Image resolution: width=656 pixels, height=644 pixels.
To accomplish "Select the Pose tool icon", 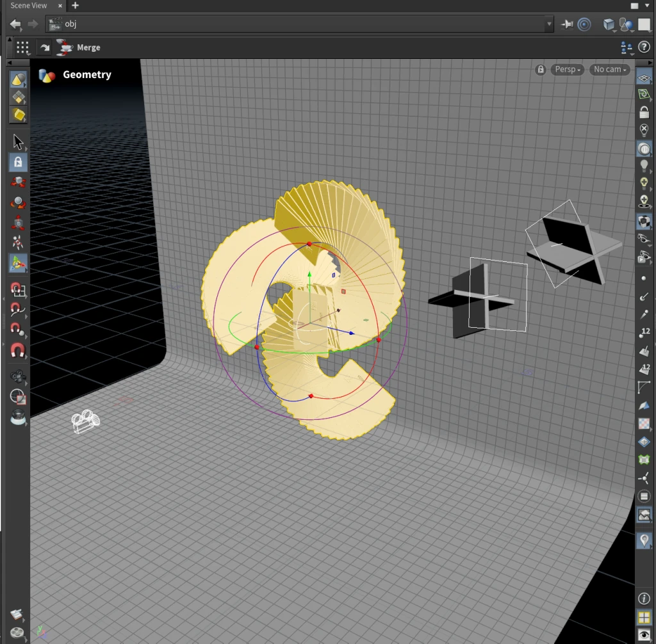I will 18,243.
